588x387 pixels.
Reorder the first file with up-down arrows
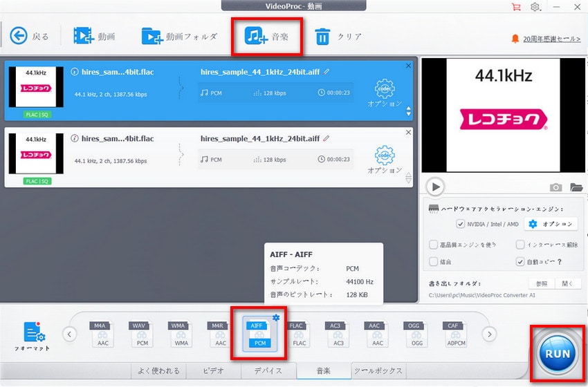tap(408, 111)
